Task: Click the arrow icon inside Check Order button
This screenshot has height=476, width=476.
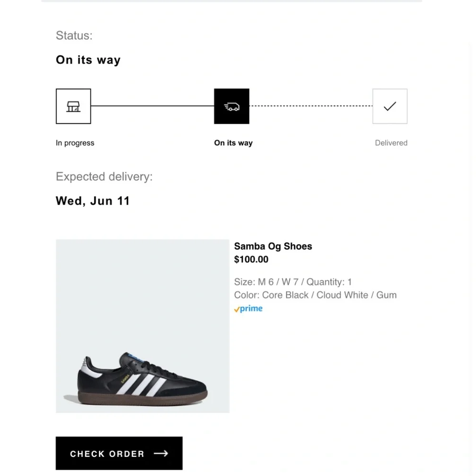Action: [162, 454]
